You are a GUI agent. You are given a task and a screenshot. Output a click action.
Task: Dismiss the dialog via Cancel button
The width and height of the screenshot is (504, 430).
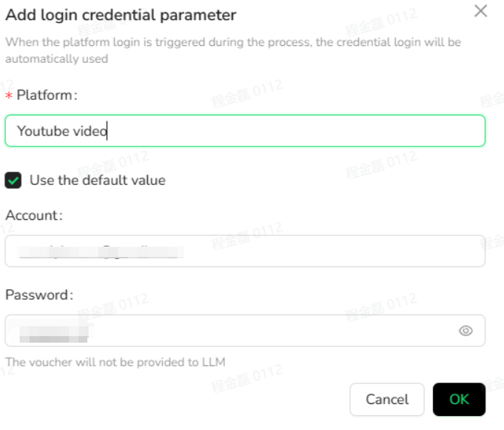pyautogui.click(x=387, y=400)
